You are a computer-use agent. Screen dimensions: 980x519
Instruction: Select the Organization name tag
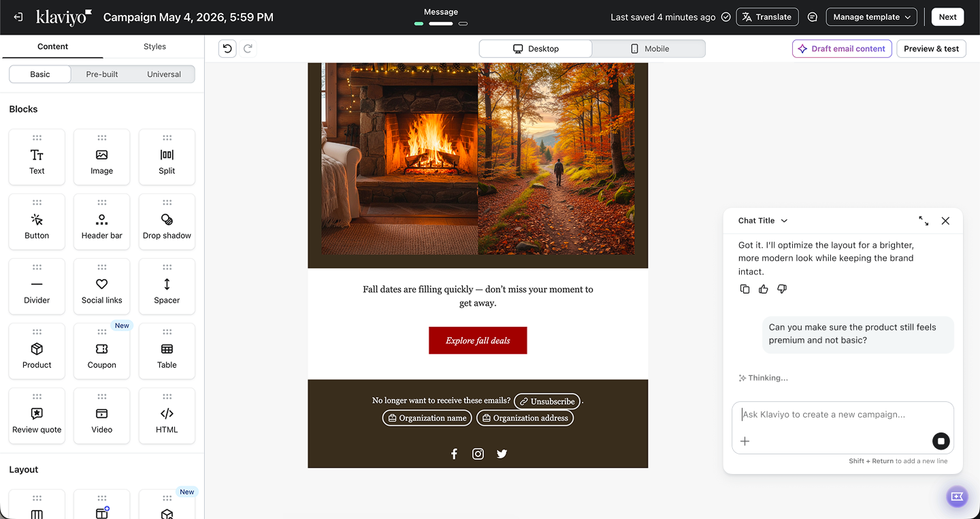click(x=427, y=418)
